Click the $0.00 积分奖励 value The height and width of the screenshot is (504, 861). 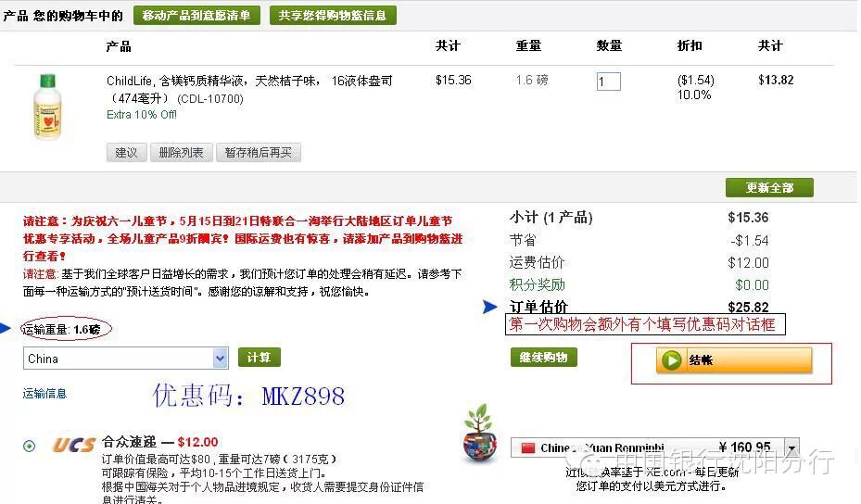[753, 285]
